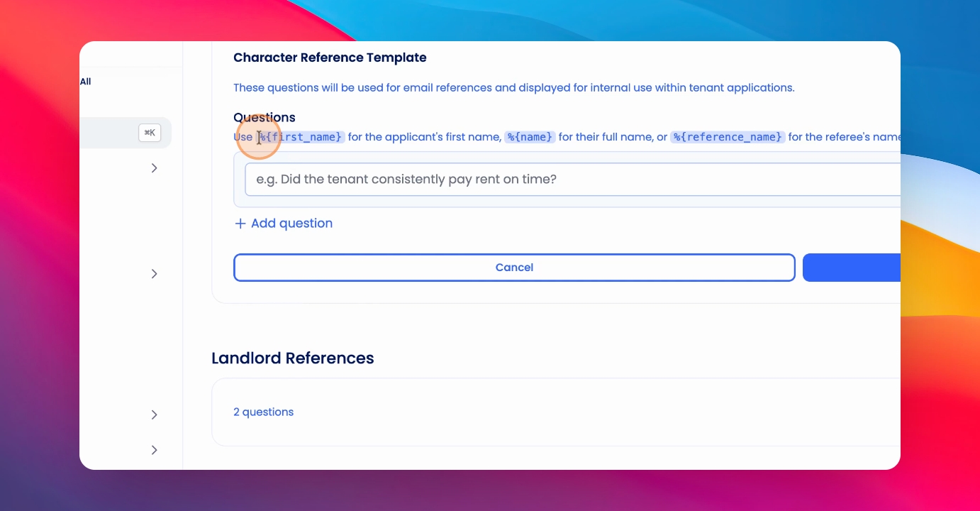Click the blue button next to Cancel
Image resolution: width=980 pixels, height=511 pixels.
point(851,268)
